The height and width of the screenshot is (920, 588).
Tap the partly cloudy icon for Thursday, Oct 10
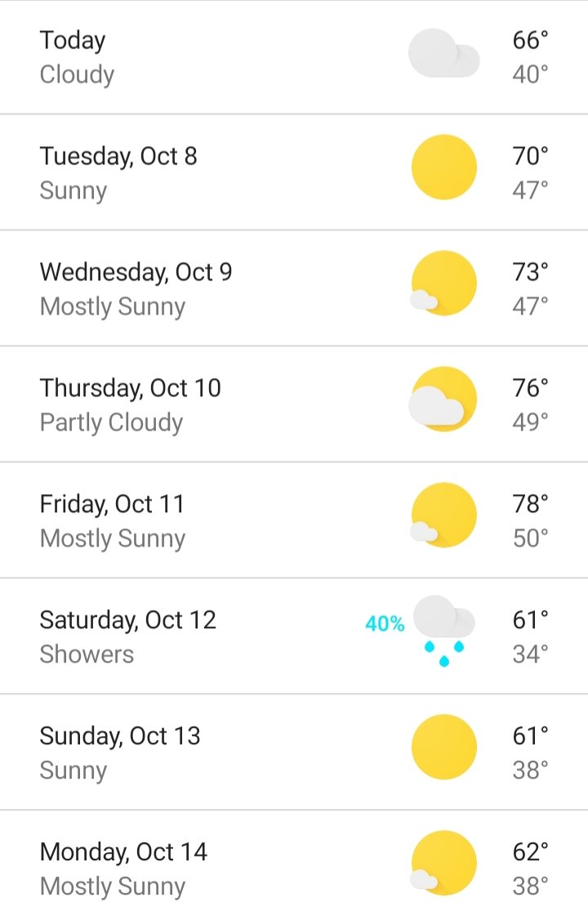pyautogui.click(x=443, y=399)
